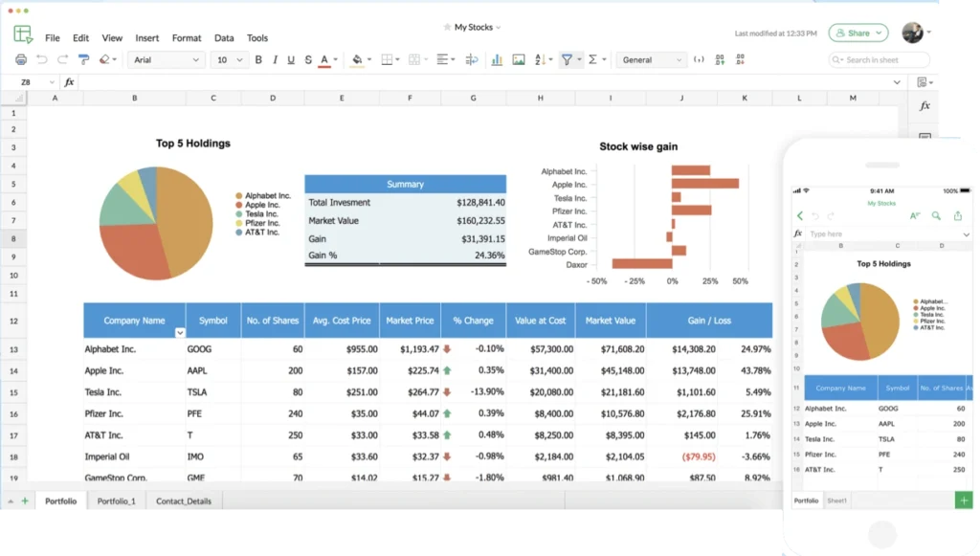Open the Company Name column filter button
980x556 pixels.
[x=180, y=332]
